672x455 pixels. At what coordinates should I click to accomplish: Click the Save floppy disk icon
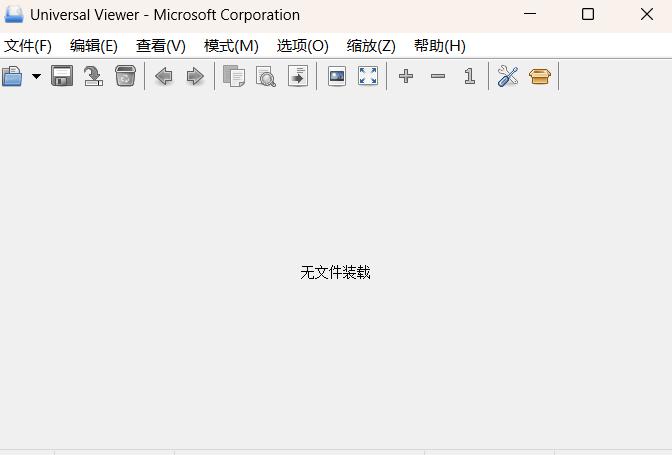62,76
